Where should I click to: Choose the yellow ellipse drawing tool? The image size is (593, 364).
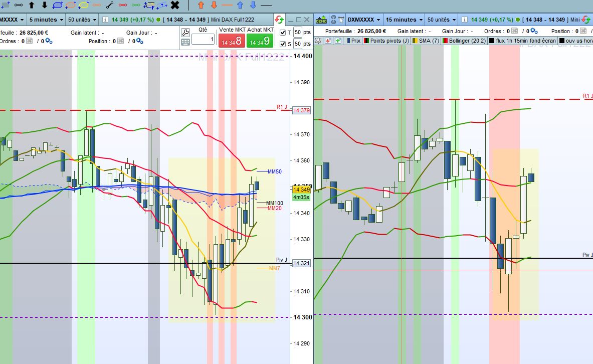84,6
